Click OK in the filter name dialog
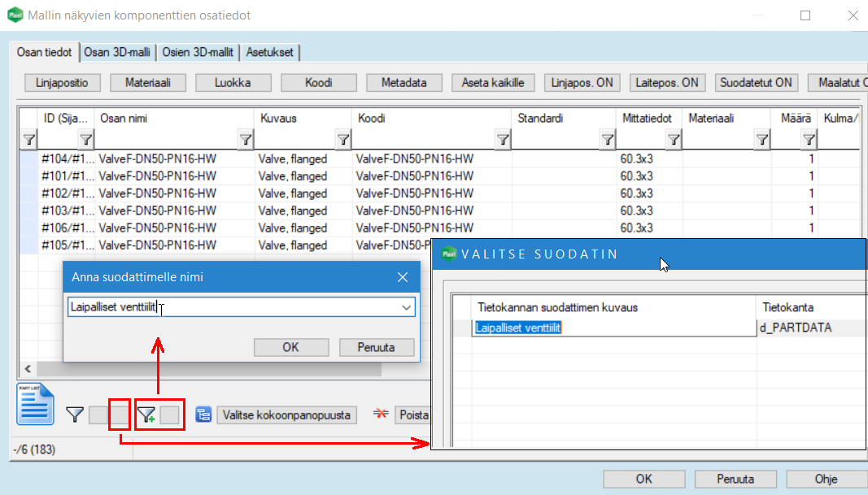Screen dimensions: 868x495 tap(290, 347)
